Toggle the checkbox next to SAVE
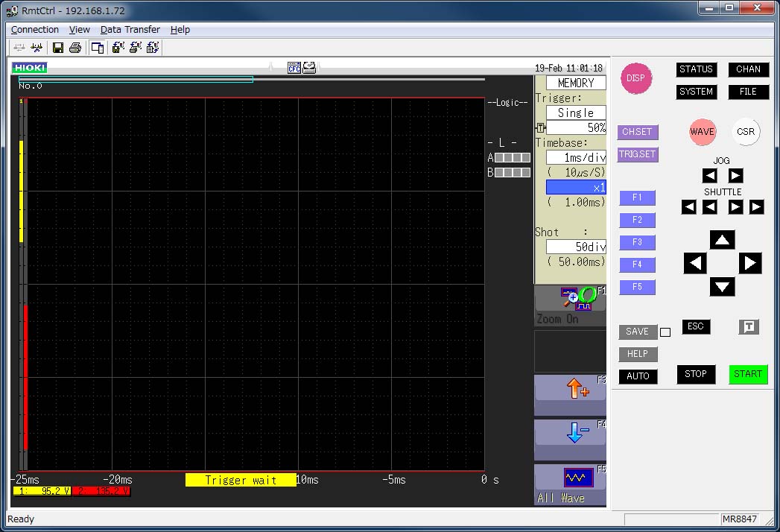Viewport: 780px width, 532px height. pos(665,332)
